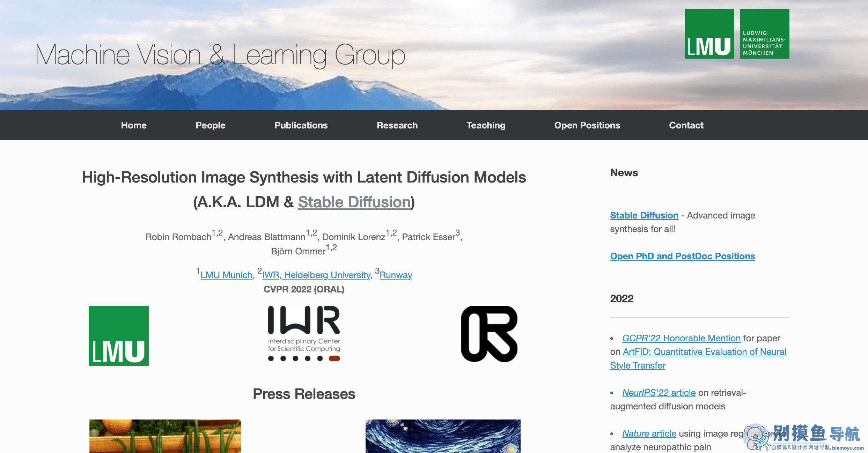This screenshot has width=868, height=453.
Task: Navigate to the Research section
Action: 397,125
